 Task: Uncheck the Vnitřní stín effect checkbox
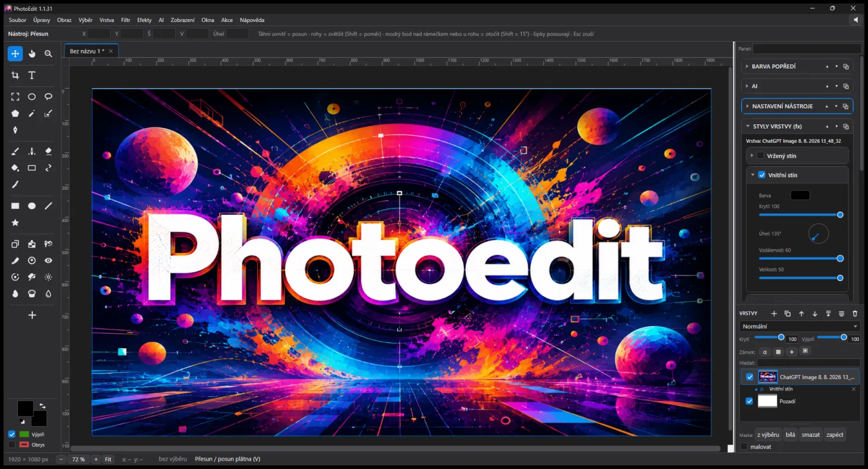(x=761, y=175)
